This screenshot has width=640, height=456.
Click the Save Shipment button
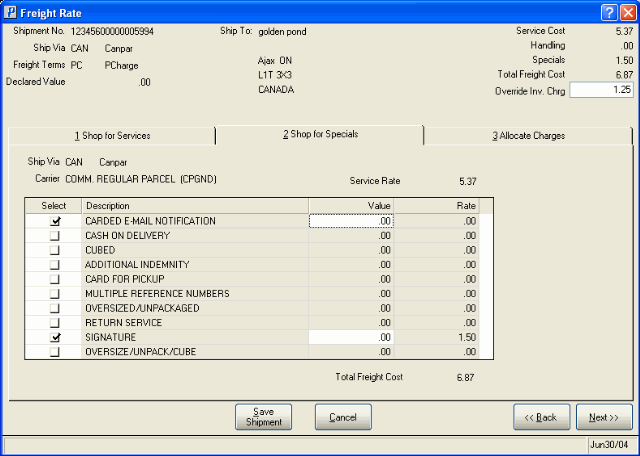263,417
